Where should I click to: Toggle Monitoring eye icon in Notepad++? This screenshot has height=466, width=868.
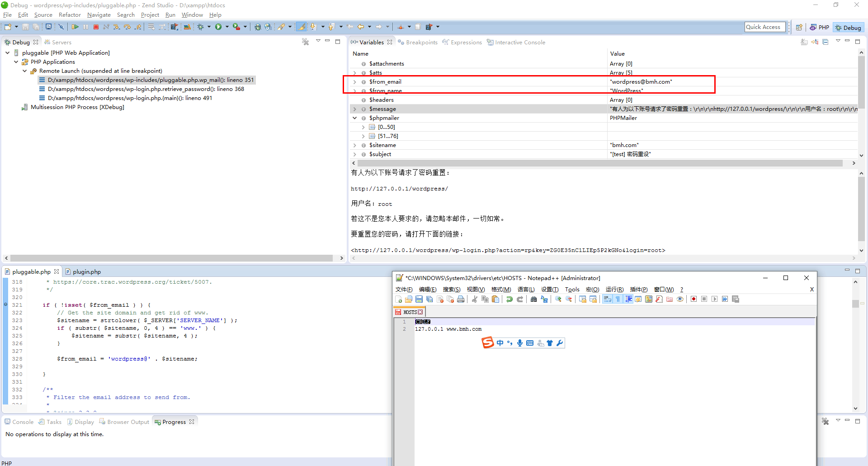coord(680,299)
